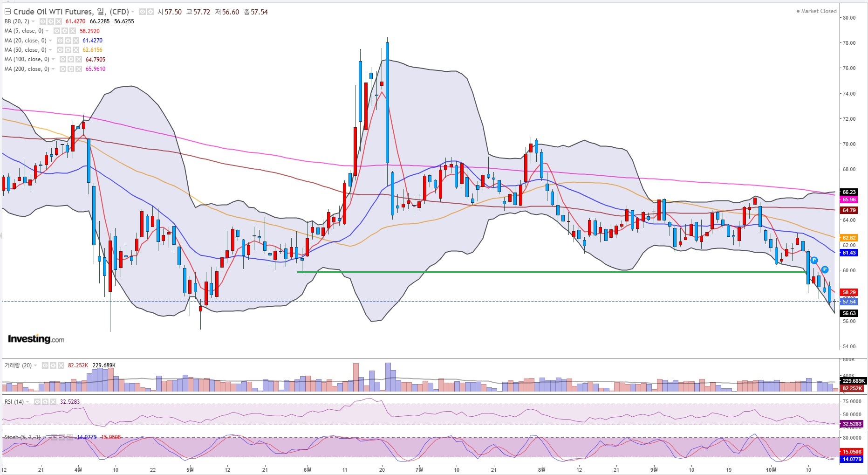This screenshot has height=475, width=868.
Task: Open MA (200, close, 0) settings gear
Action: (x=70, y=69)
